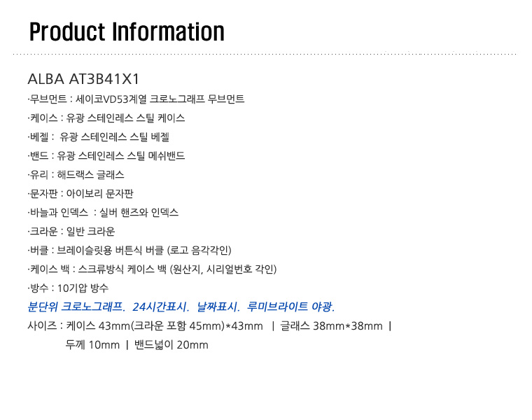Click blue text 날짜표시
The height and width of the screenshot is (420, 532).
point(218,307)
